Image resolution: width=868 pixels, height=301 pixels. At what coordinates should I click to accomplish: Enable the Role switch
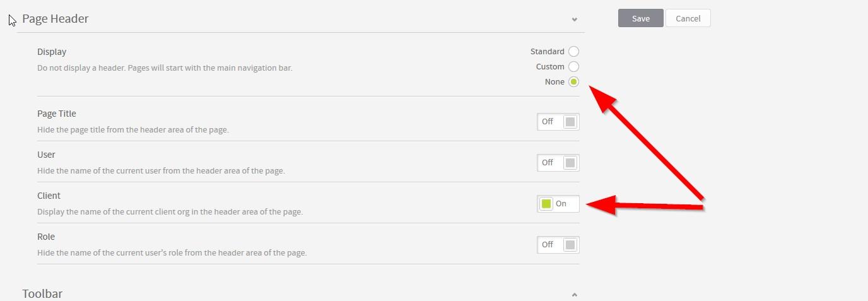pyautogui.click(x=558, y=245)
